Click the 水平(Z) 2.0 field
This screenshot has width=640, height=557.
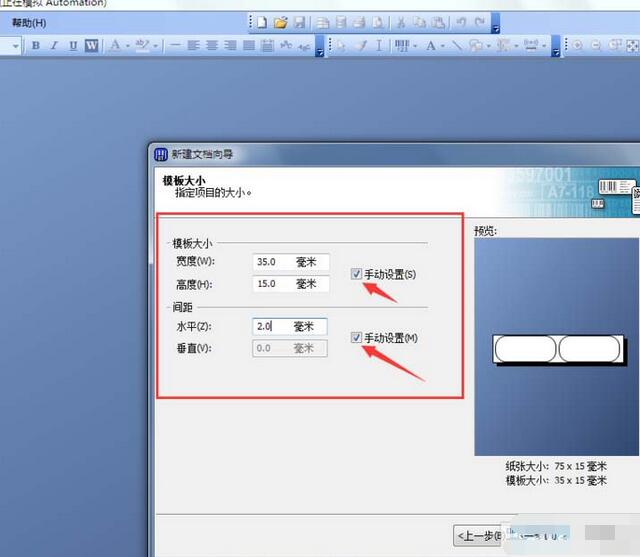(x=290, y=326)
